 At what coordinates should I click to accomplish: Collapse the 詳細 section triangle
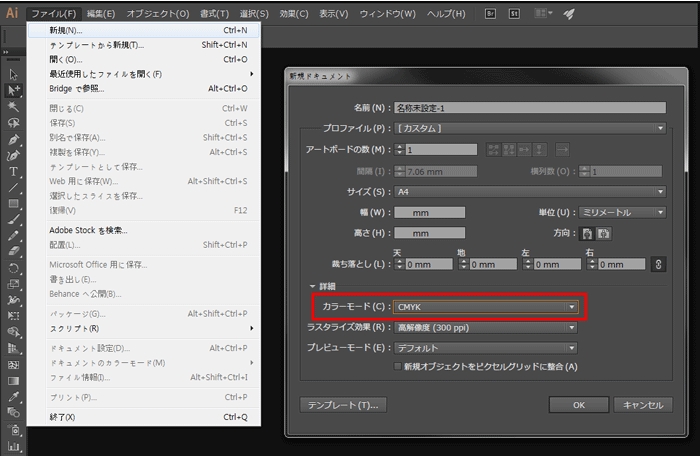[312, 286]
